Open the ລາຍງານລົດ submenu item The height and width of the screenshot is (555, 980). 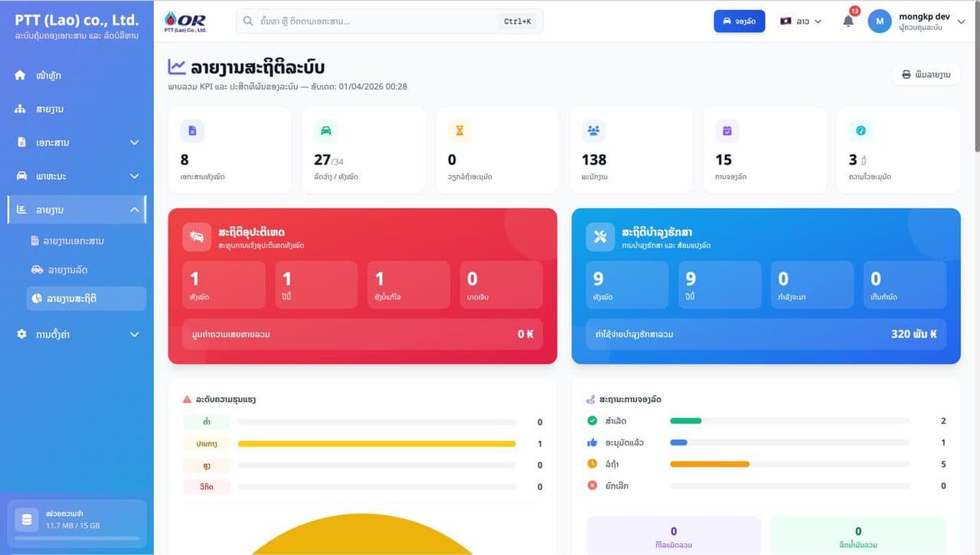click(x=86, y=270)
